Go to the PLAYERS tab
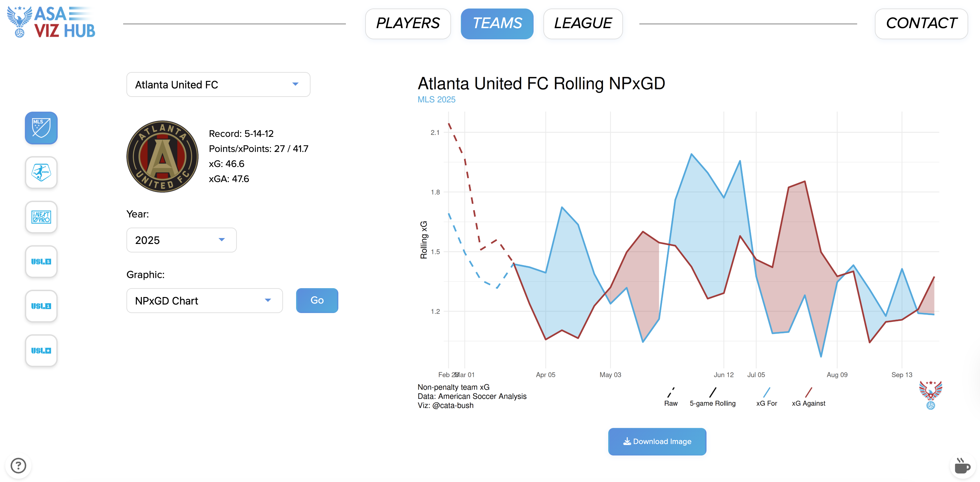Viewport: 980px width, 482px height. point(408,24)
